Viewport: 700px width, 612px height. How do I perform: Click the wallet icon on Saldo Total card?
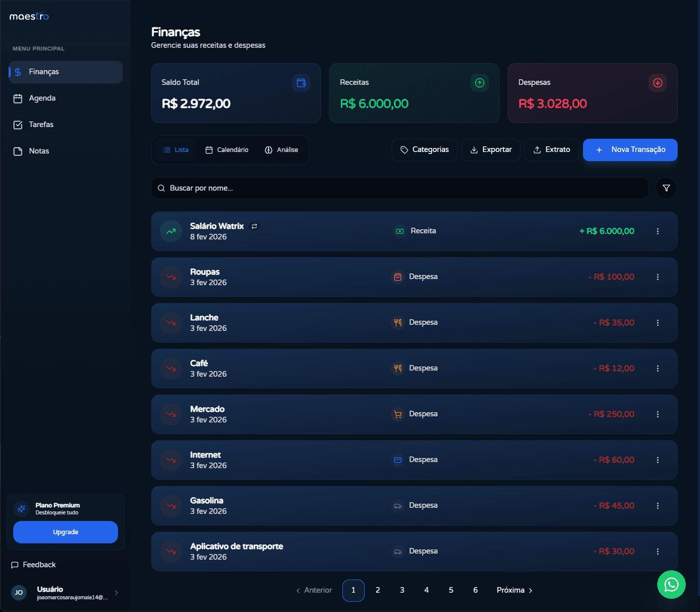click(301, 82)
